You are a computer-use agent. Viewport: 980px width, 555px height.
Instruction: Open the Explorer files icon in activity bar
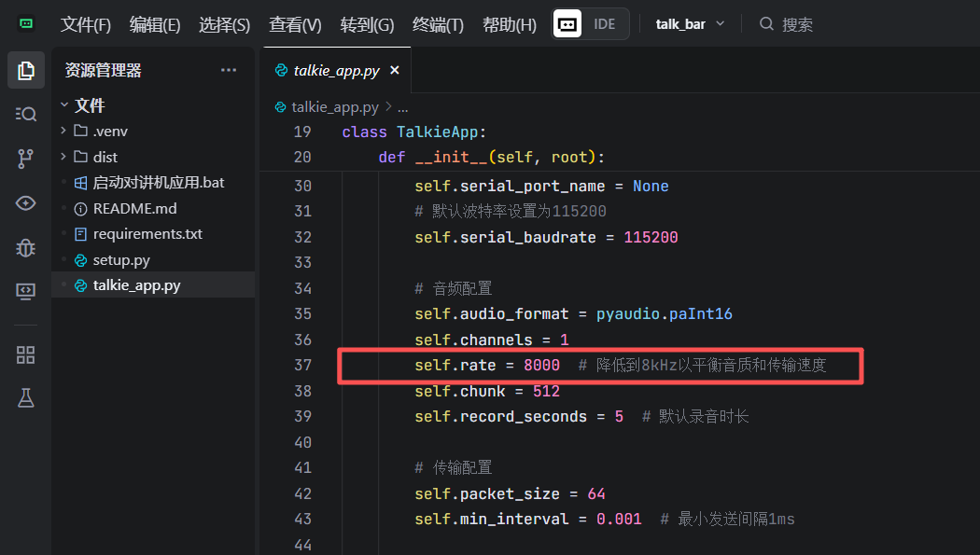pos(26,70)
